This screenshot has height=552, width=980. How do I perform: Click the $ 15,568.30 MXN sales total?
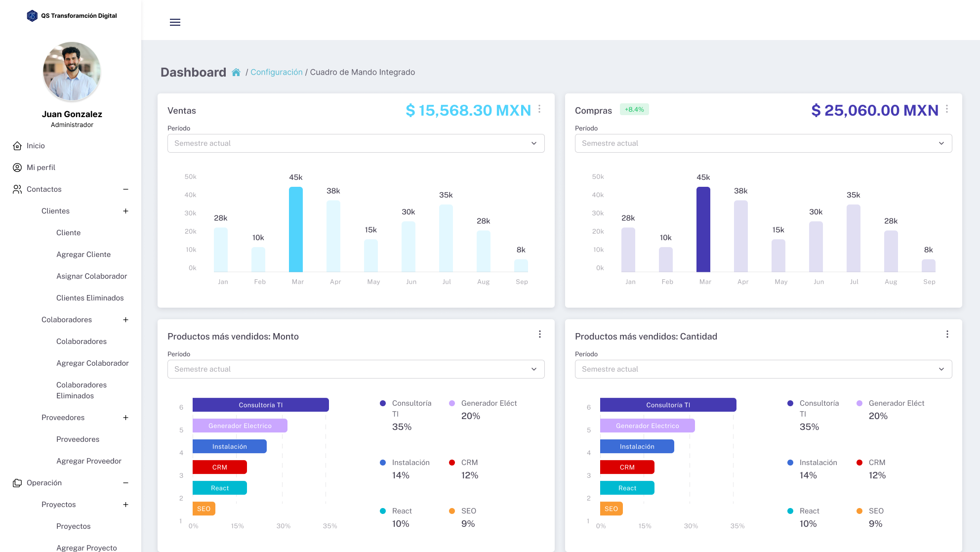(x=468, y=110)
